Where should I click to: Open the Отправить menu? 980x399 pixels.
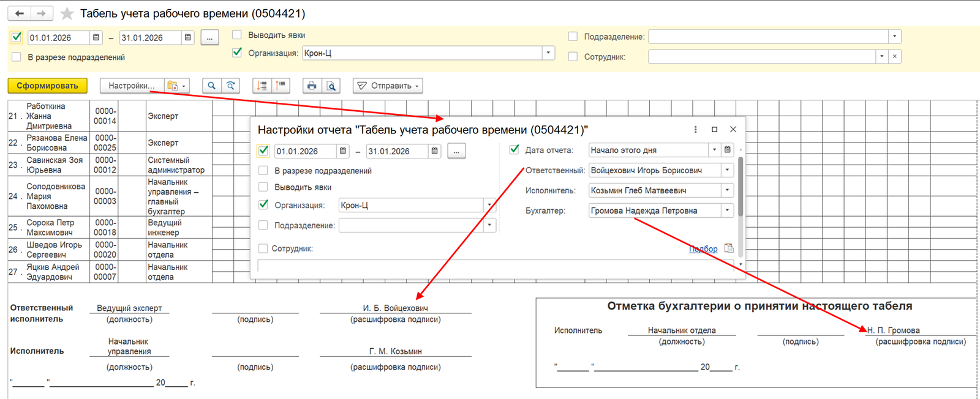388,86
